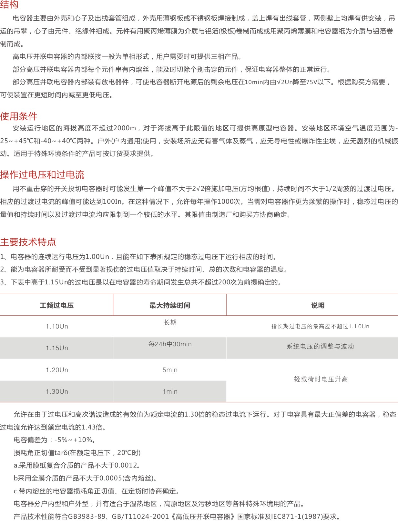Select the 轻载荷时电压升高 description cell
Viewport: 398px width, 532px height.
click(321, 379)
